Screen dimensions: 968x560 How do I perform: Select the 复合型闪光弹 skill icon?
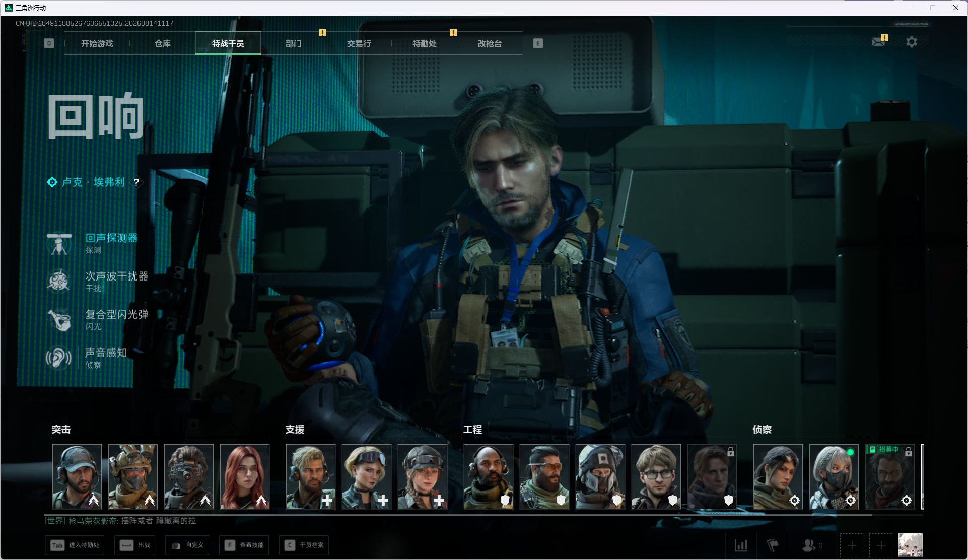[x=59, y=319]
